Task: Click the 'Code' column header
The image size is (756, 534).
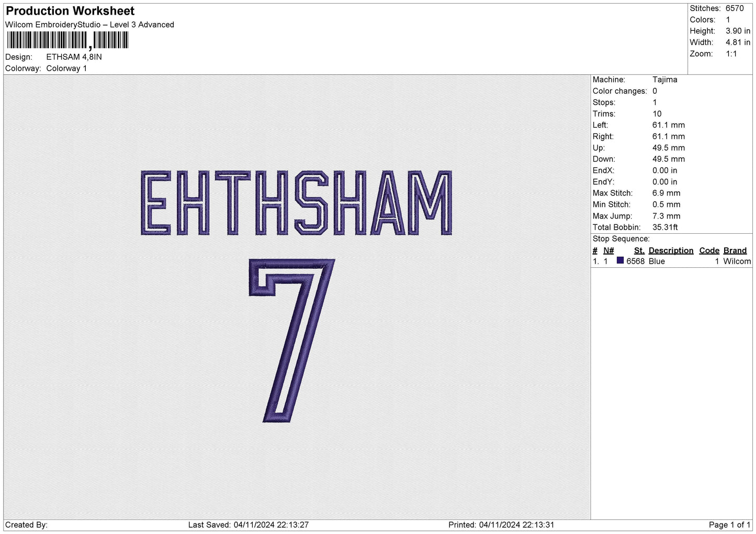Action: click(x=709, y=251)
